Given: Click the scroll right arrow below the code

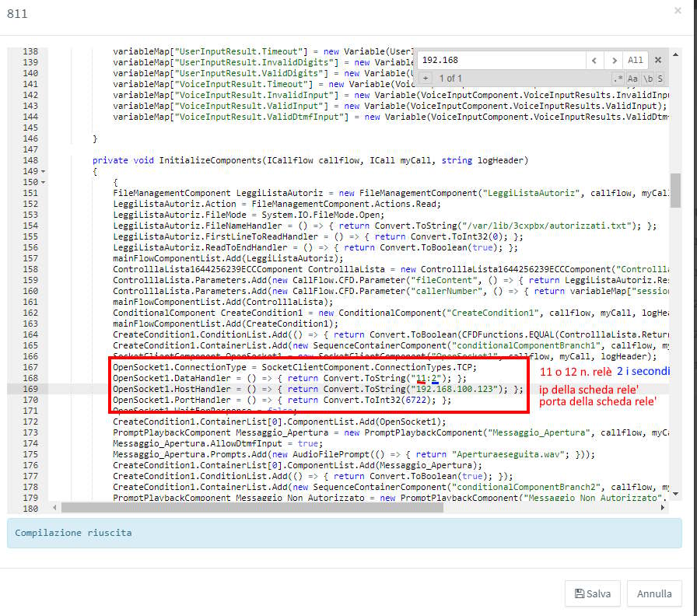Looking at the screenshot, I should click(663, 508).
